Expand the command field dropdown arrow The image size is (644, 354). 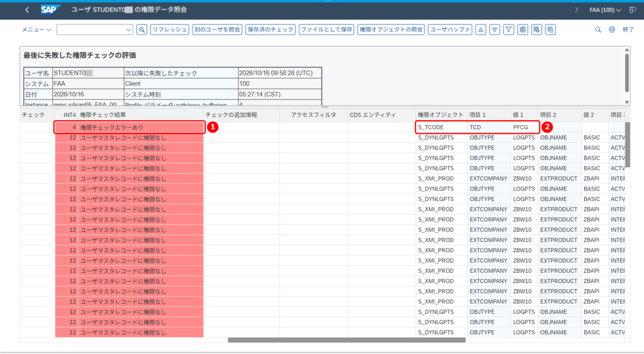(128, 30)
